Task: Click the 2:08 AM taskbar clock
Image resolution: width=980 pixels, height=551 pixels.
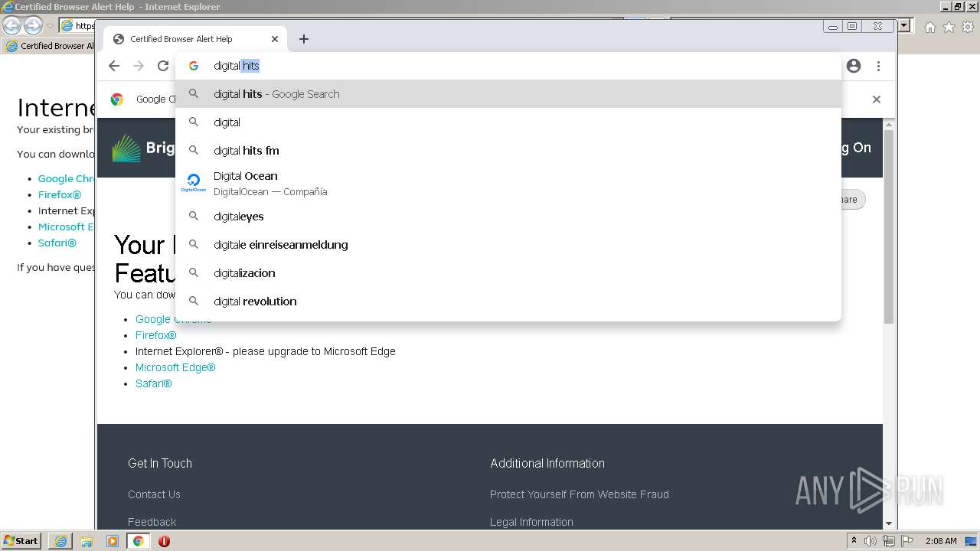Action: tap(941, 541)
